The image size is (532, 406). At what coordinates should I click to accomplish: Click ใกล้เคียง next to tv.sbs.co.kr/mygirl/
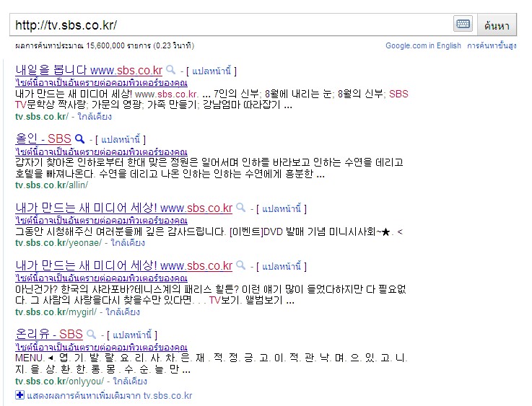pos(123,312)
